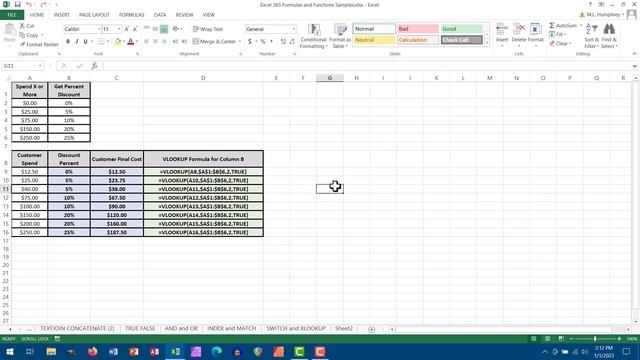Open the Calibri font name dropdown
The width and height of the screenshot is (640, 360).
point(99,29)
